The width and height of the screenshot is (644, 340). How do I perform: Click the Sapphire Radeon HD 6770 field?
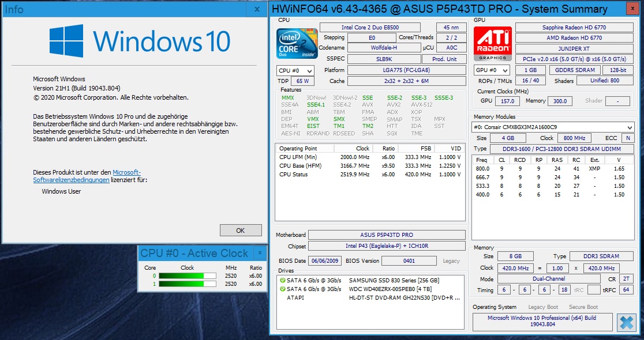pos(574,28)
